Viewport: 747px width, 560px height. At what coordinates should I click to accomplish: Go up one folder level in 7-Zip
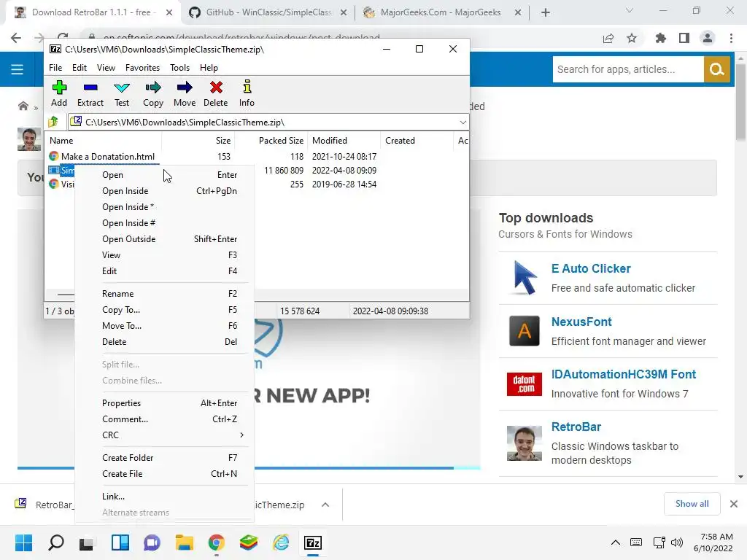pos(53,122)
